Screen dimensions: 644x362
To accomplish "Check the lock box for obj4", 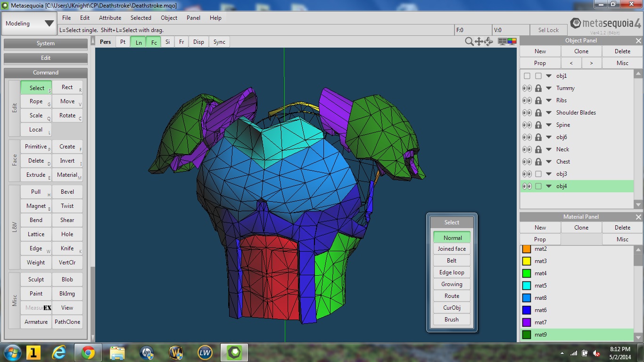I will point(538,186).
